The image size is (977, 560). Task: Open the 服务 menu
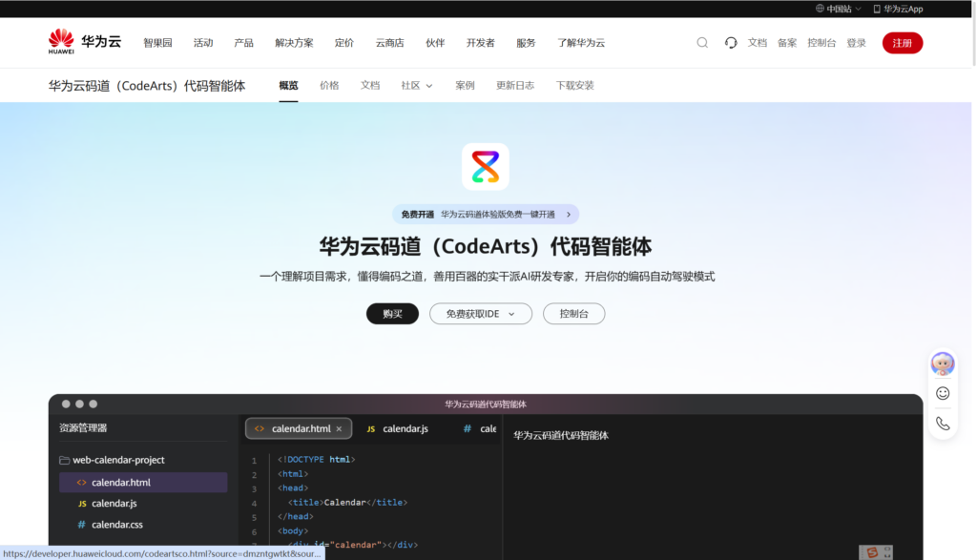pyautogui.click(x=526, y=42)
